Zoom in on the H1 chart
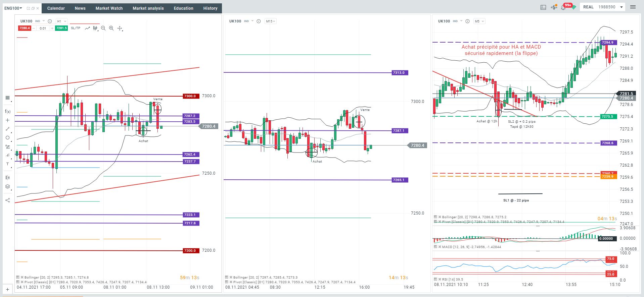 point(111,28)
